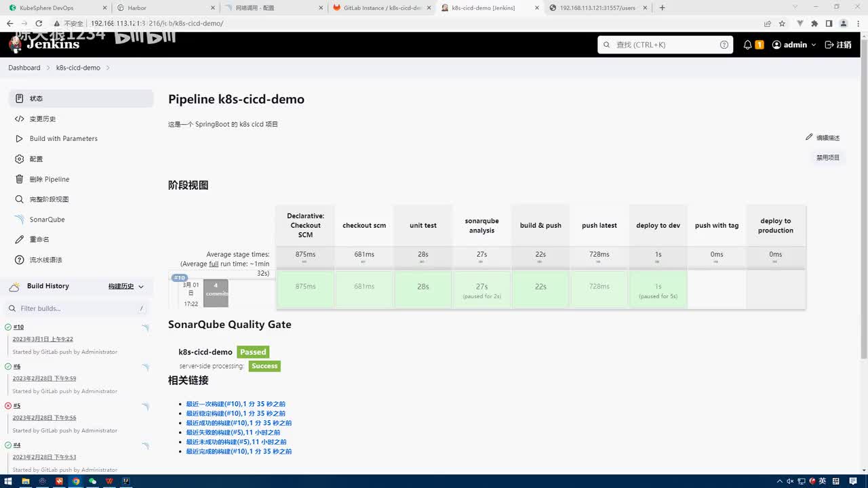The image size is (868, 488).
Task: Open the Windows Start menu
Action: point(9,481)
